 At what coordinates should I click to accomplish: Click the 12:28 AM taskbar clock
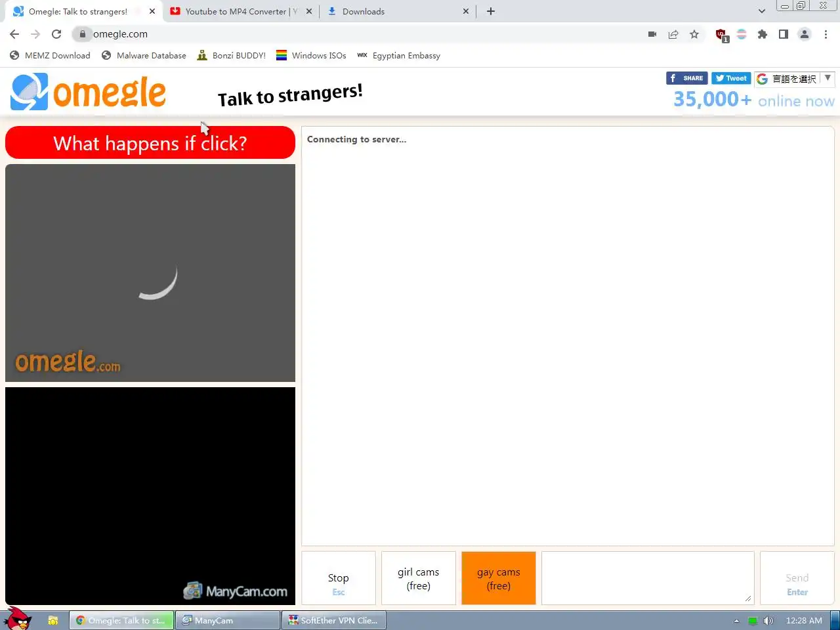[804, 620]
